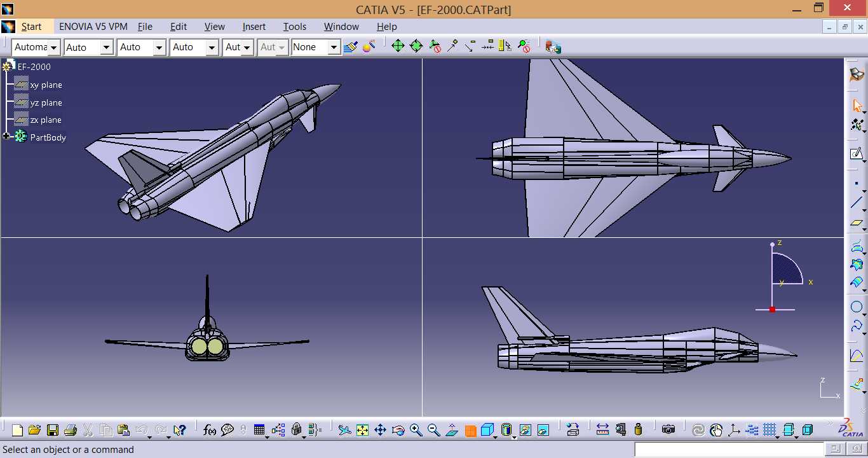The height and width of the screenshot is (458, 868).
Task: Select the yz plane in the tree
Action: coord(46,102)
